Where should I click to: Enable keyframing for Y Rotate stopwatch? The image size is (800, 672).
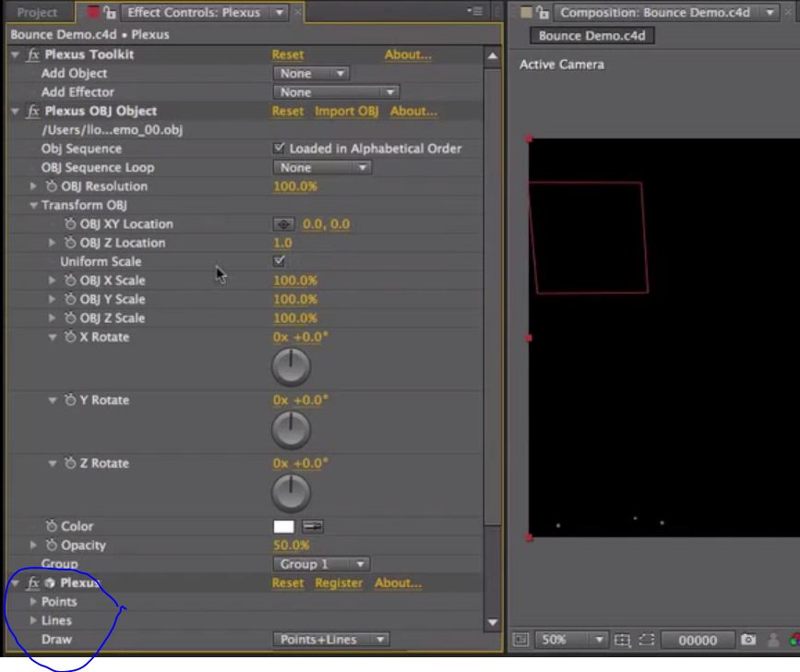(70, 400)
